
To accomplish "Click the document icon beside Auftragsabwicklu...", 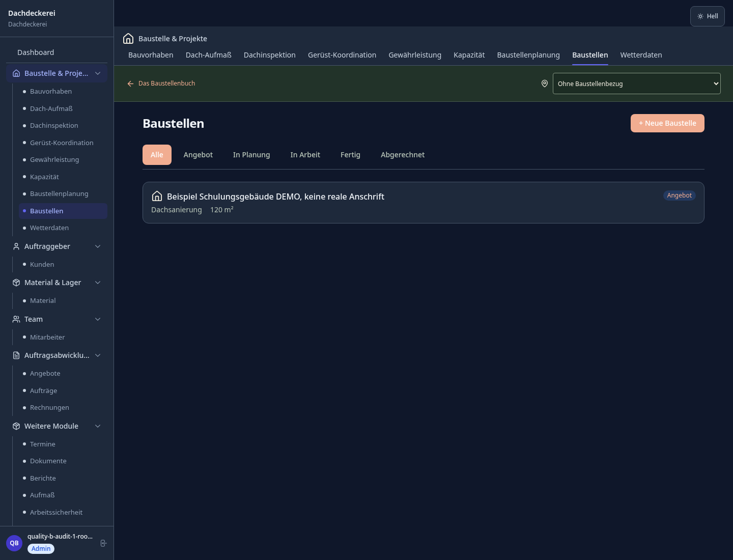I will pos(16,355).
